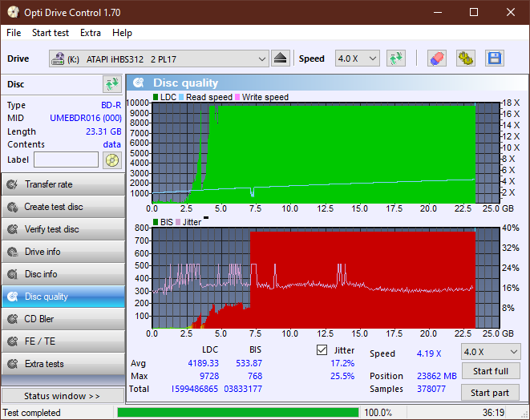Click the Verify test disc icon

(x=13, y=229)
